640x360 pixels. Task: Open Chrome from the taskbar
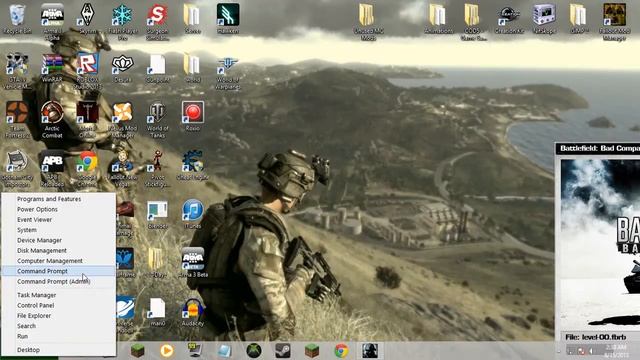pyautogui.click(x=341, y=351)
